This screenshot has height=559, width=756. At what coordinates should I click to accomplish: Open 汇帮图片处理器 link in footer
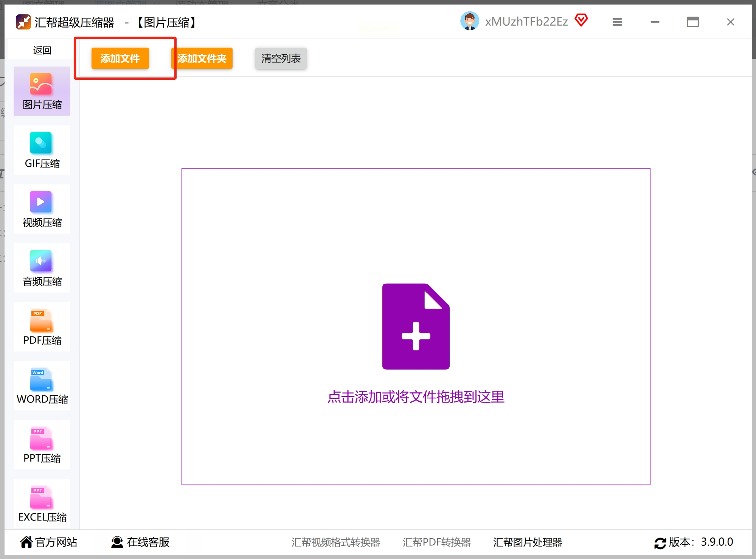[527, 542]
